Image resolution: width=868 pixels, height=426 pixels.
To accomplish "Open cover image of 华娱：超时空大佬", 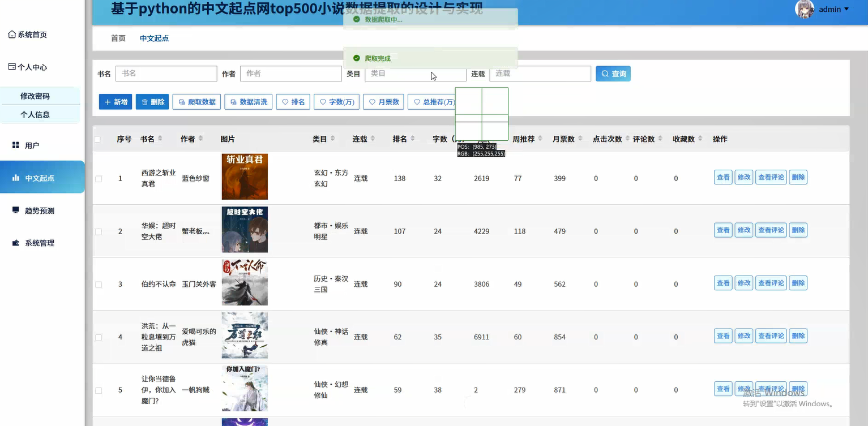I will click(x=245, y=230).
